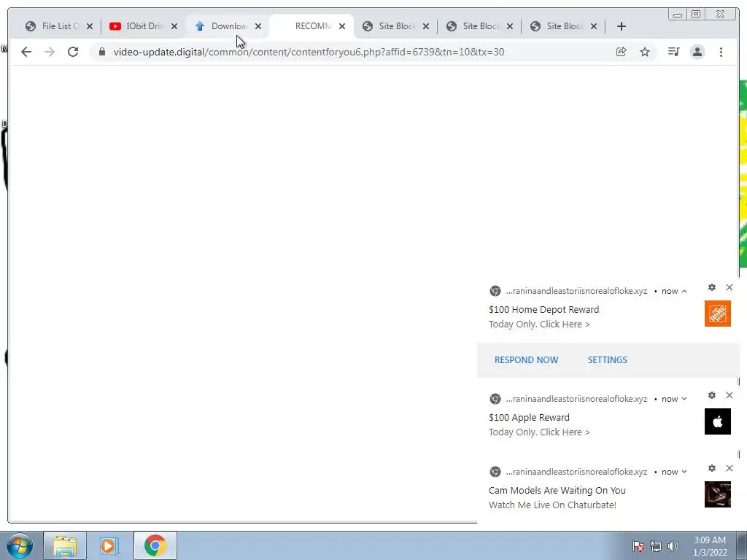Screen dimensions: 747x560
Task: Click the Show desktop button
Action: point(742,545)
